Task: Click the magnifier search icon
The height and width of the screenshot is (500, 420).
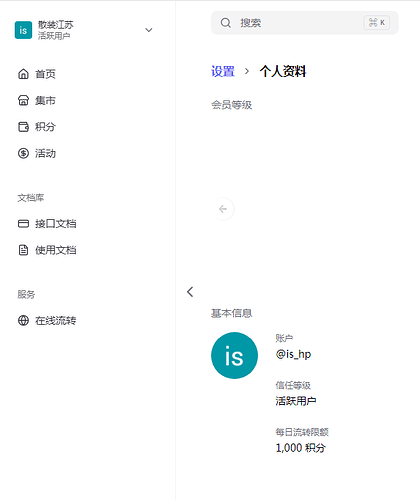Action: (x=226, y=23)
